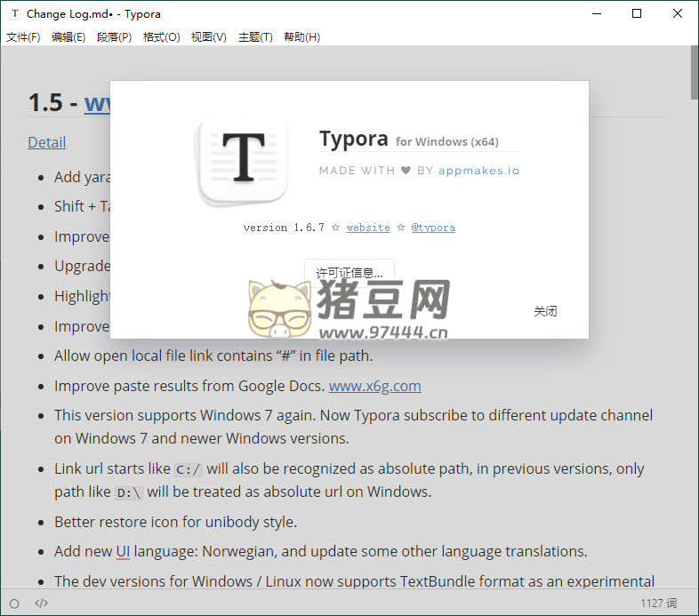Image resolution: width=699 pixels, height=616 pixels.
Task: Open the 格式(O) menu
Action: pyautogui.click(x=161, y=37)
